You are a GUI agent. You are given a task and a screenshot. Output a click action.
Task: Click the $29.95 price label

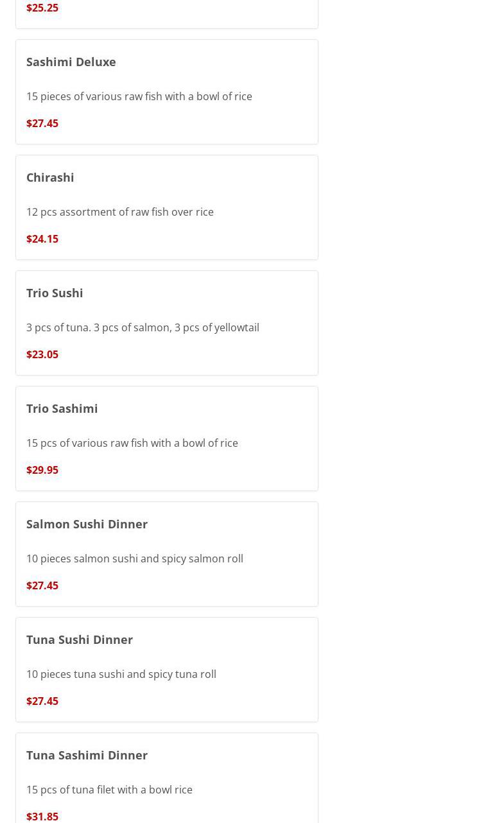[x=42, y=470]
